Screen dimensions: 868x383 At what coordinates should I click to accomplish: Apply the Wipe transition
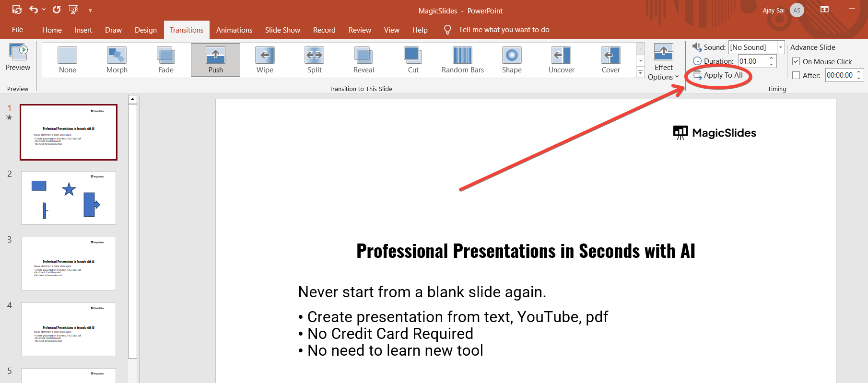click(x=265, y=60)
